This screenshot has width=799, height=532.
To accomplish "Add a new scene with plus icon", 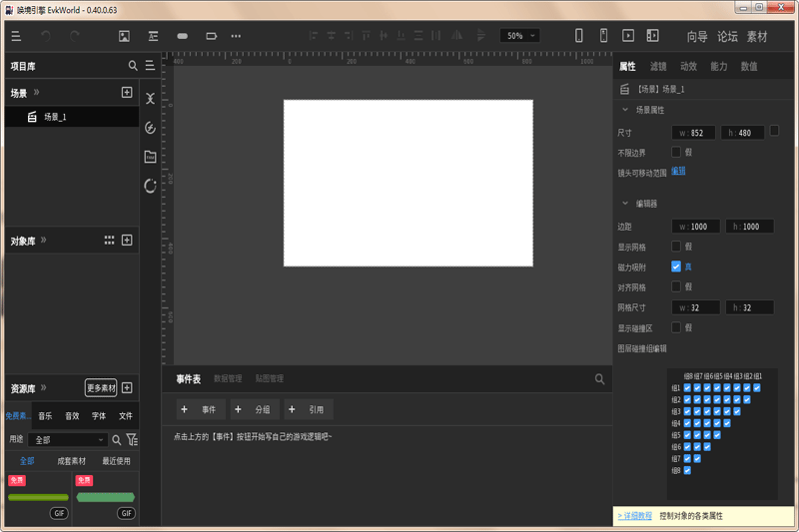I will point(127,93).
